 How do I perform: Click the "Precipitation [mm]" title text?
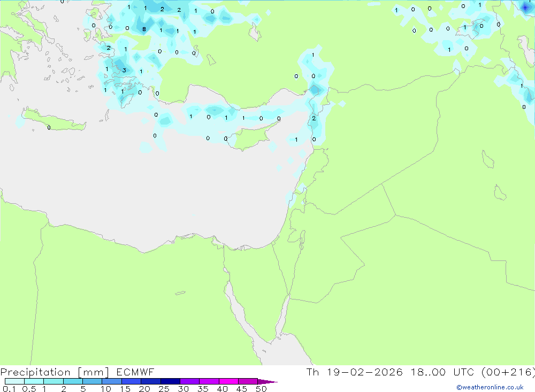point(55,372)
